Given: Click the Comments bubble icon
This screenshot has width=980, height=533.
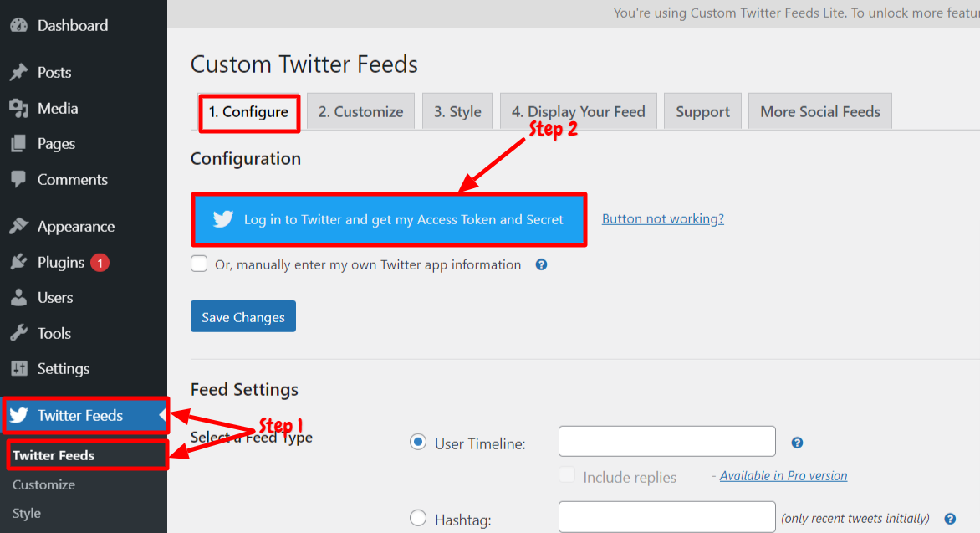Looking at the screenshot, I should (18, 180).
